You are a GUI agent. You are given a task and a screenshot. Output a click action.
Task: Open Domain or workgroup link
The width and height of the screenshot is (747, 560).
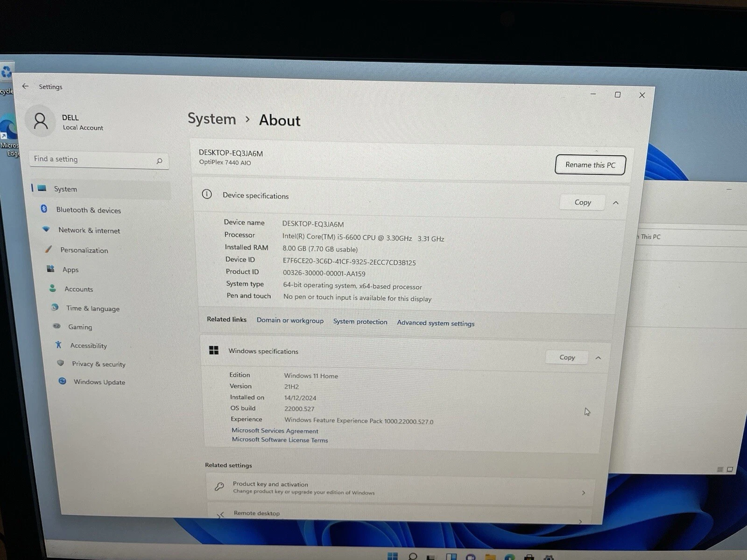[x=290, y=320]
